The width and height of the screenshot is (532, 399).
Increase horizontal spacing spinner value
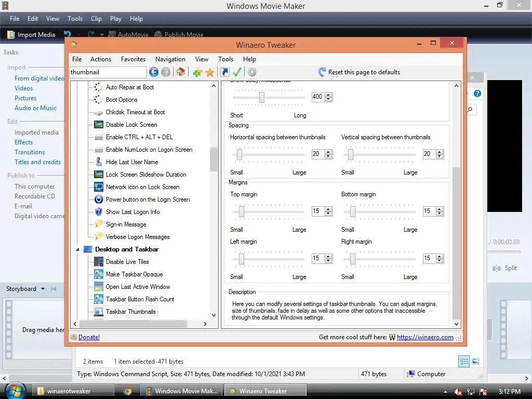click(x=328, y=152)
